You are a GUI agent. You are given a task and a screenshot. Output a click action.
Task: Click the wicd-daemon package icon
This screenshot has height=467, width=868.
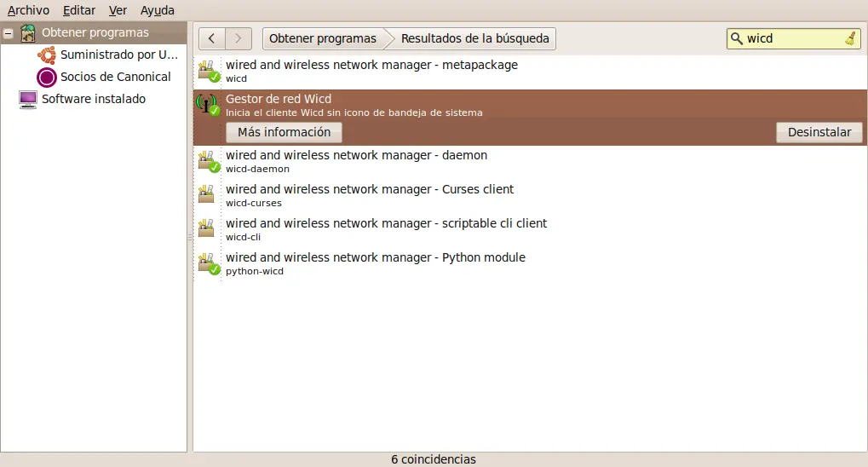(x=209, y=161)
